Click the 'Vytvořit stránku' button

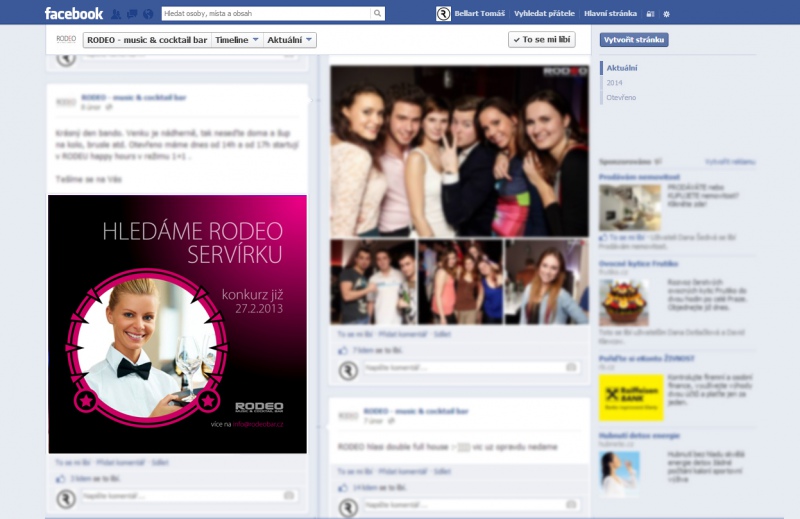[634, 40]
